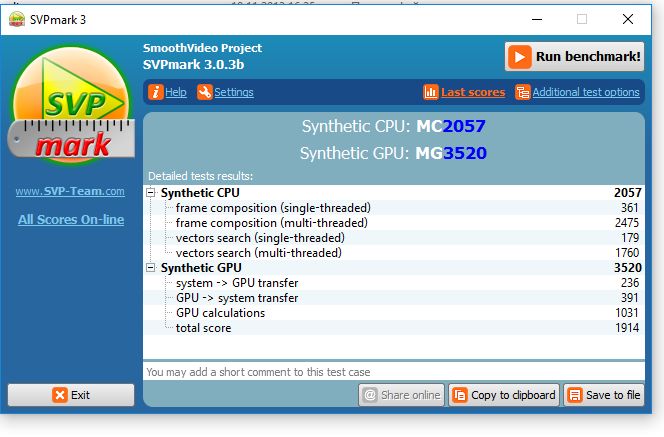Select frame composition (single-threaded) row
The width and height of the screenshot is (664, 437).
click(x=394, y=208)
